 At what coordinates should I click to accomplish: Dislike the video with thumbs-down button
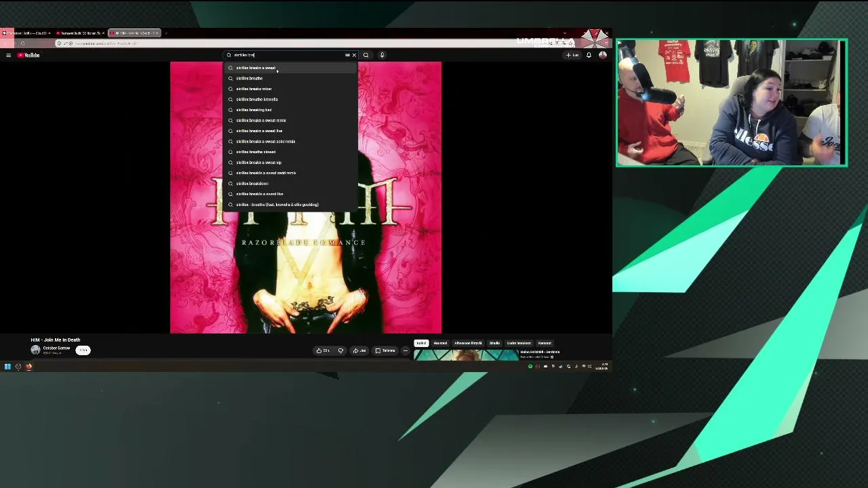pyautogui.click(x=340, y=350)
